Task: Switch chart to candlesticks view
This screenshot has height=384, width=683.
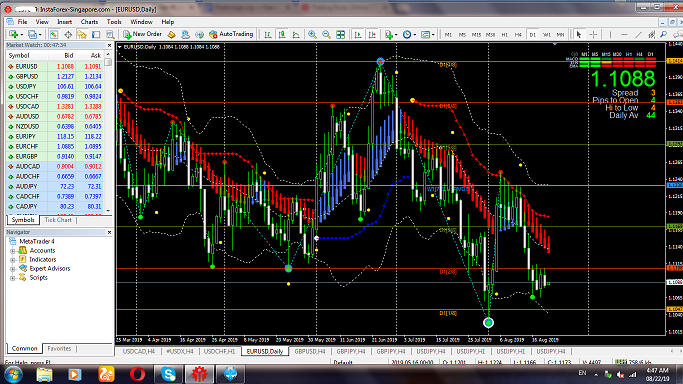Action: pyautogui.click(x=282, y=34)
